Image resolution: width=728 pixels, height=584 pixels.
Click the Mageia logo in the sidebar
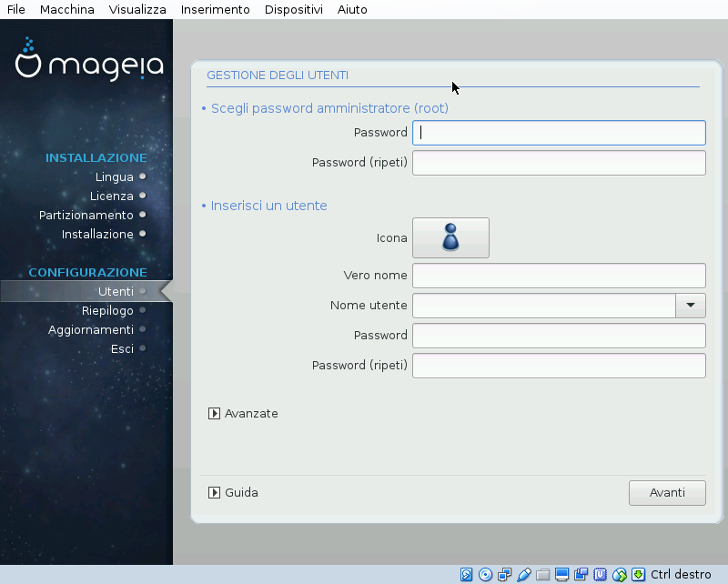tap(89, 58)
